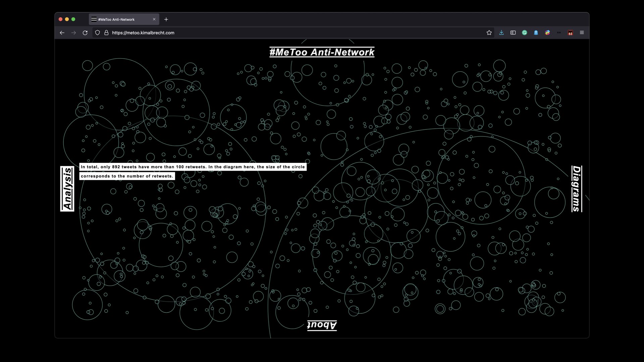Go to the Diagrams section
The height and width of the screenshot is (362, 644).
point(577,189)
